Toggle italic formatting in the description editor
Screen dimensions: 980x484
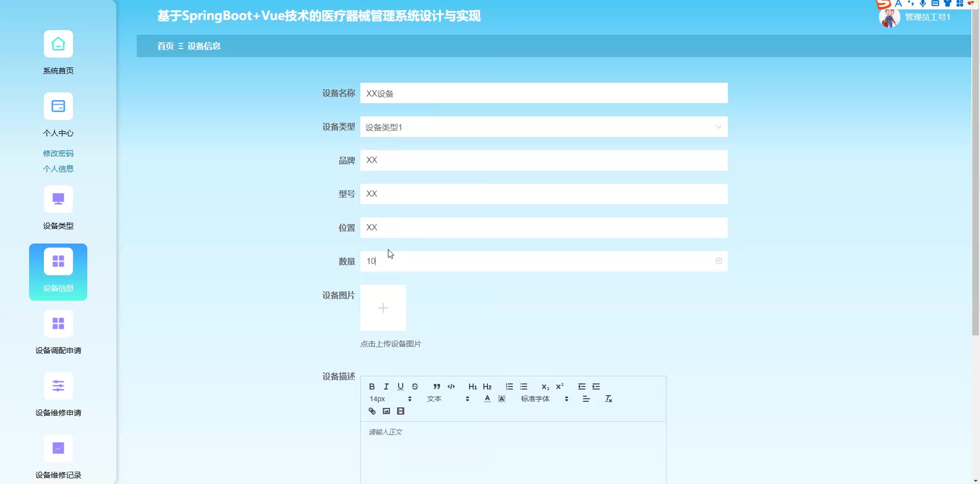(386, 386)
